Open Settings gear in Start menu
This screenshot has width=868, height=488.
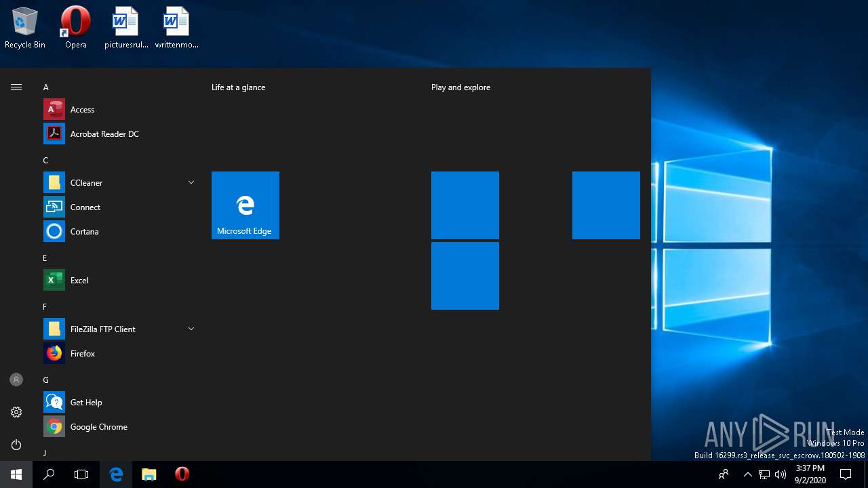16,412
